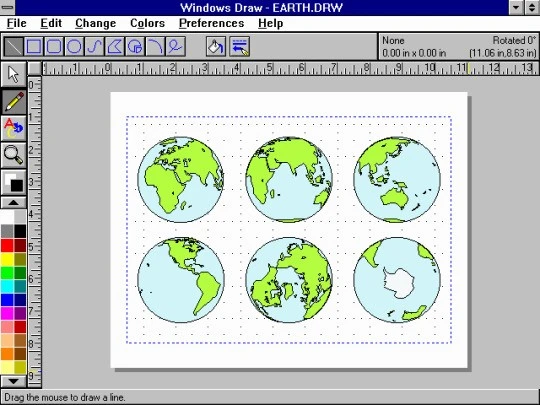Open the Change menu
540x405 pixels.
(95, 23)
